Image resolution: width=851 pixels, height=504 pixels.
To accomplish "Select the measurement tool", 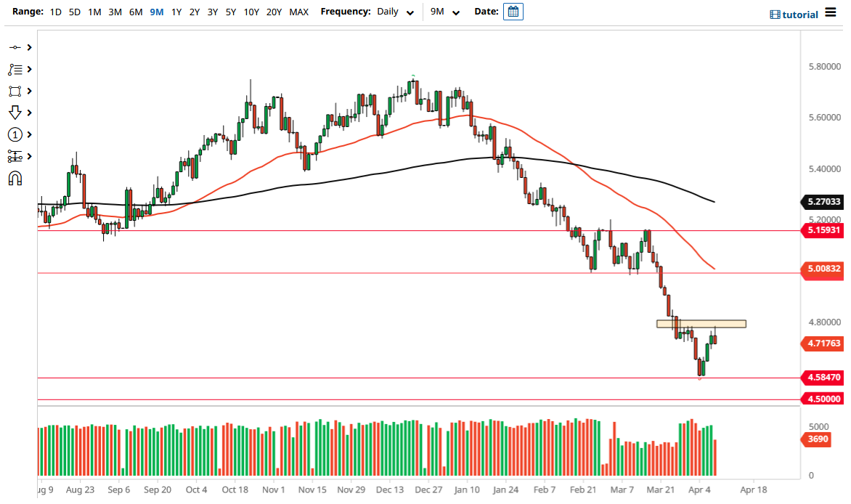I will point(15,156).
